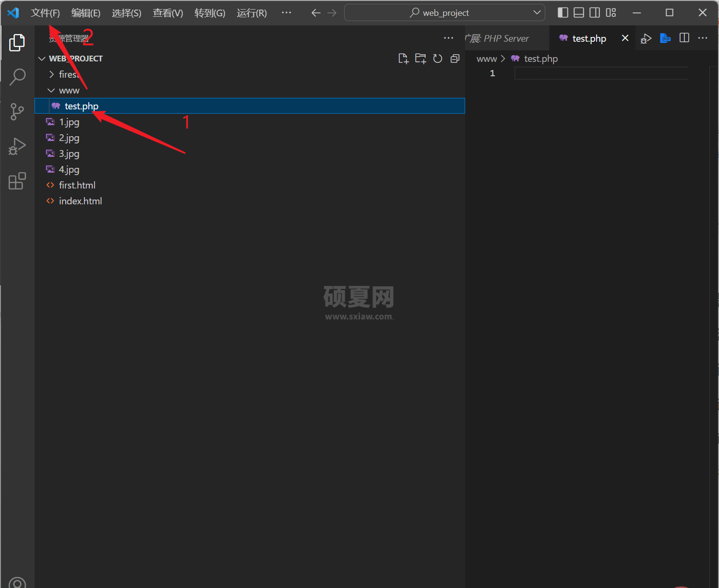Toggle the secondary side bar
Viewport: 719px width, 588px height.
[595, 12]
